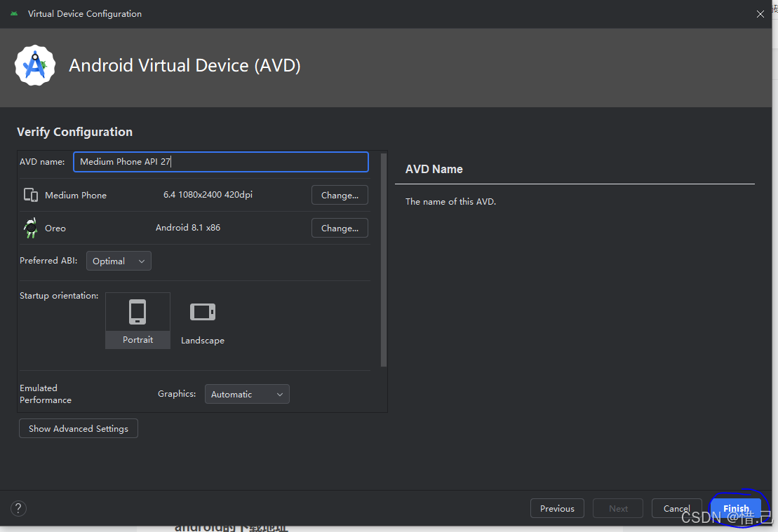Click the 'Oreo' release name text
Viewport: 778px width, 532px height.
[x=55, y=228]
